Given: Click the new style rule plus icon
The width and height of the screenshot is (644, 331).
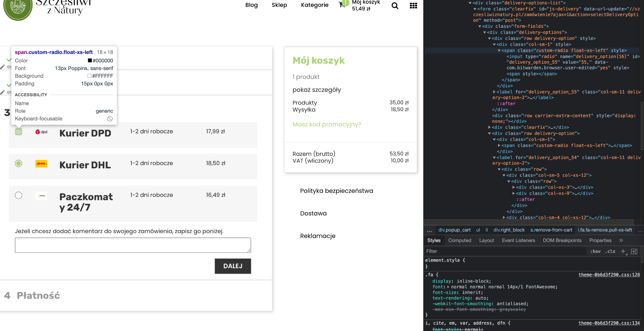Looking at the screenshot, I should click(623, 251).
